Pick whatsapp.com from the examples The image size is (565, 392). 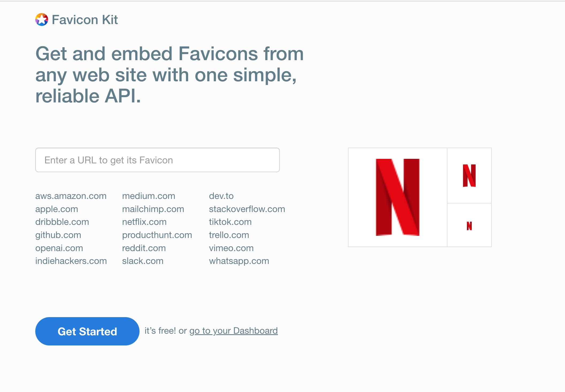pos(239,261)
